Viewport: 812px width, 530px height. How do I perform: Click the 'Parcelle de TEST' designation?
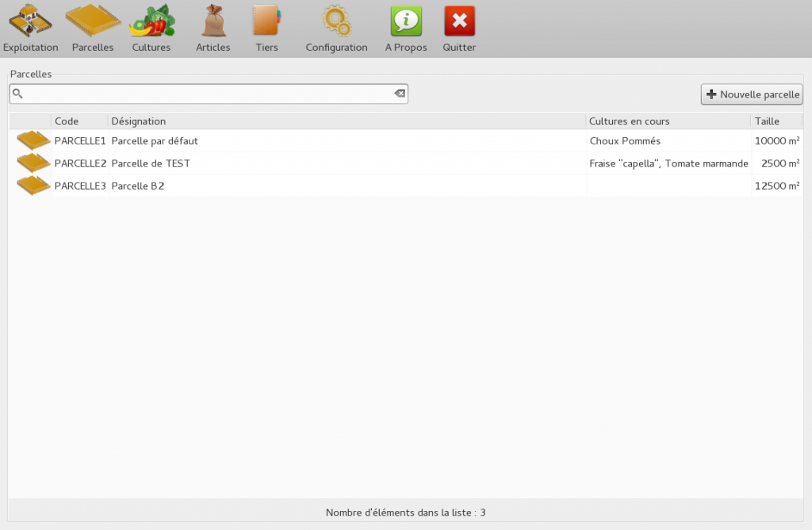tap(151, 163)
